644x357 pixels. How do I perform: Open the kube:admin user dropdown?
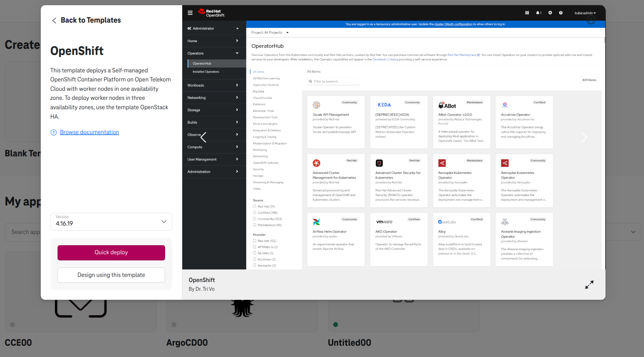pos(585,13)
